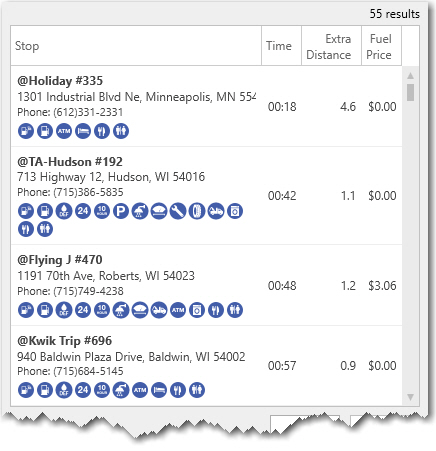This screenshot has width=436, height=451.
Task: Select the @Kwik Trip #696 stop
Action: [x=206, y=366]
